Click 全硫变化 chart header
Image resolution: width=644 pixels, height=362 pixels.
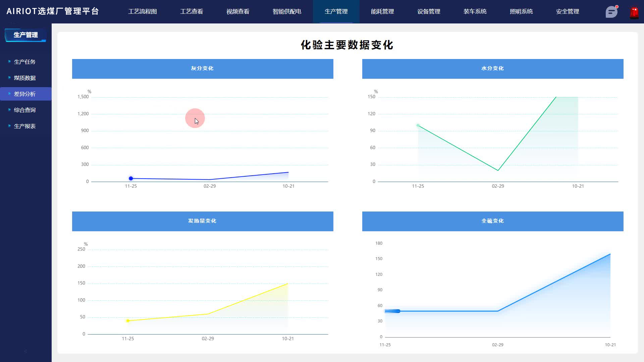(x=493, y=221)
